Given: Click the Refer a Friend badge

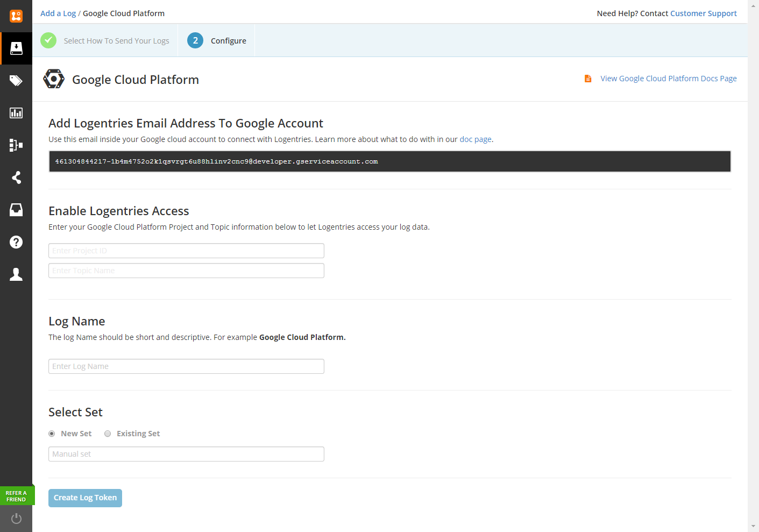Looking at the screenshot, I should click(x=17, y=496).
